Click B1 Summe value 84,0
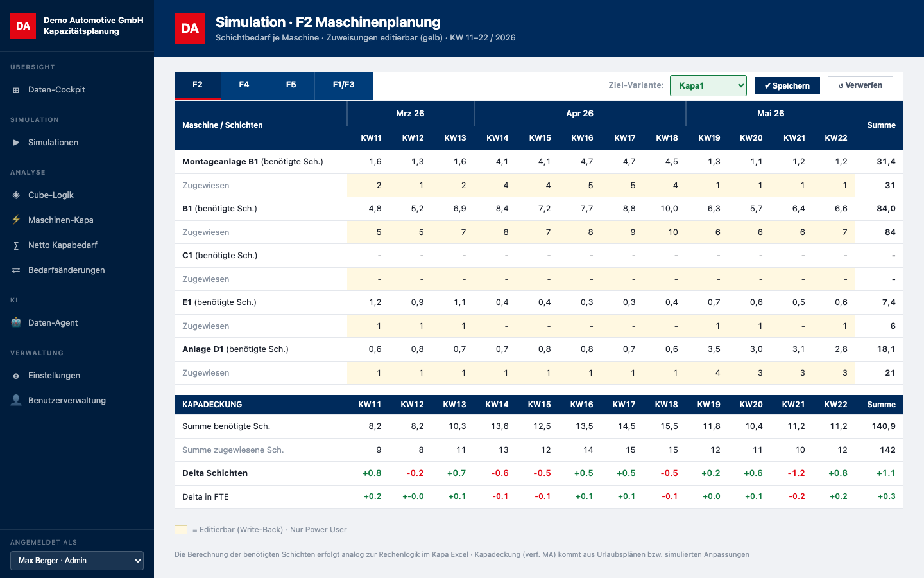Viewport: 924px width, 578px height. tap(886, 209)
